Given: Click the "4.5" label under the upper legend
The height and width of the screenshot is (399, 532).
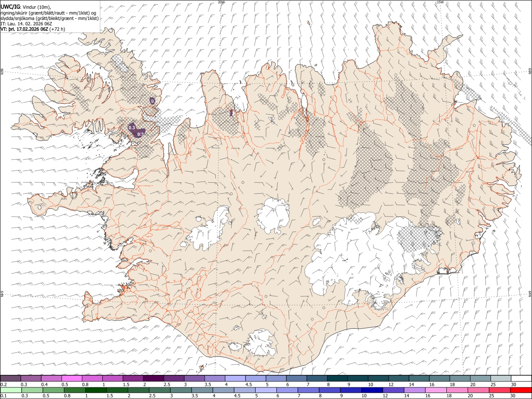Looking at the screenshot, I should pyautogui.click(x=249, y=384).
